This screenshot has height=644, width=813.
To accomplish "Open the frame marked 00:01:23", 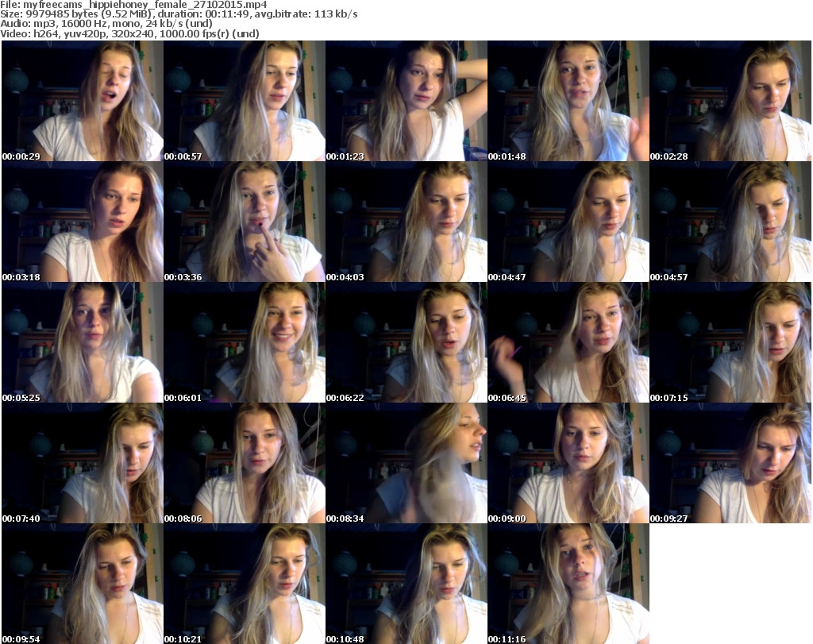I will point(406,101).
